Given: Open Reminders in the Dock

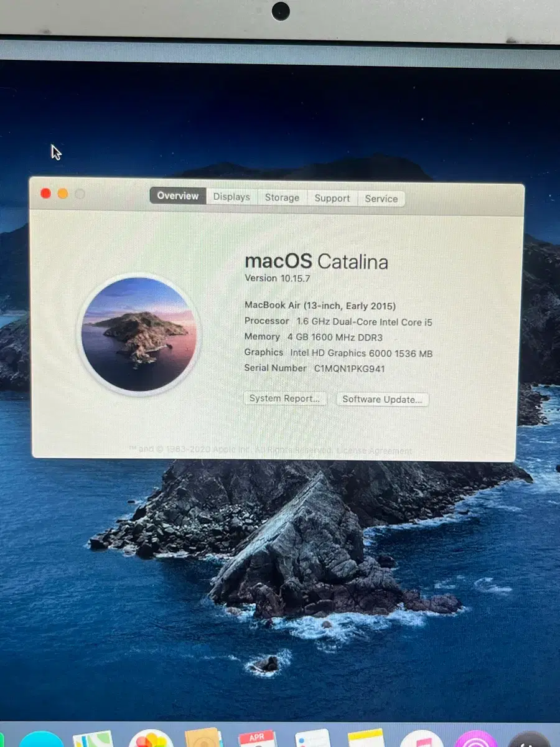Looking at the screenshot, I should point(312,739).
